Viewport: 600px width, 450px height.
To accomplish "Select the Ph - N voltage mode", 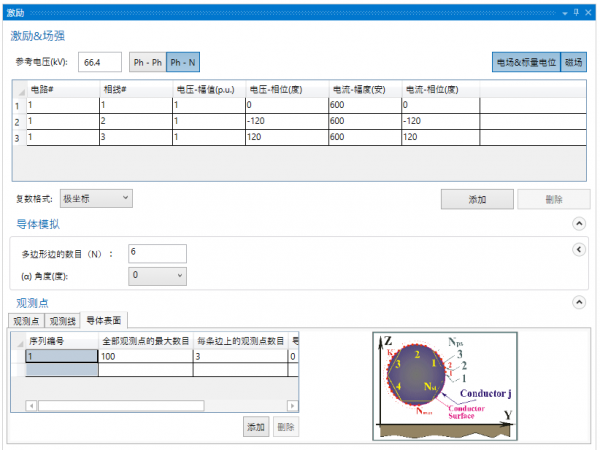I will pos(183,62).
